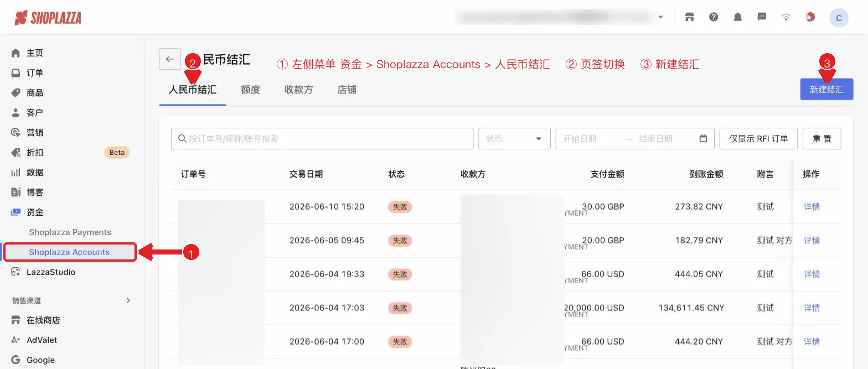Click the 交易日期 column header
Screen dimensions: 868x369
pyautogui.click(x=306, y=174)
